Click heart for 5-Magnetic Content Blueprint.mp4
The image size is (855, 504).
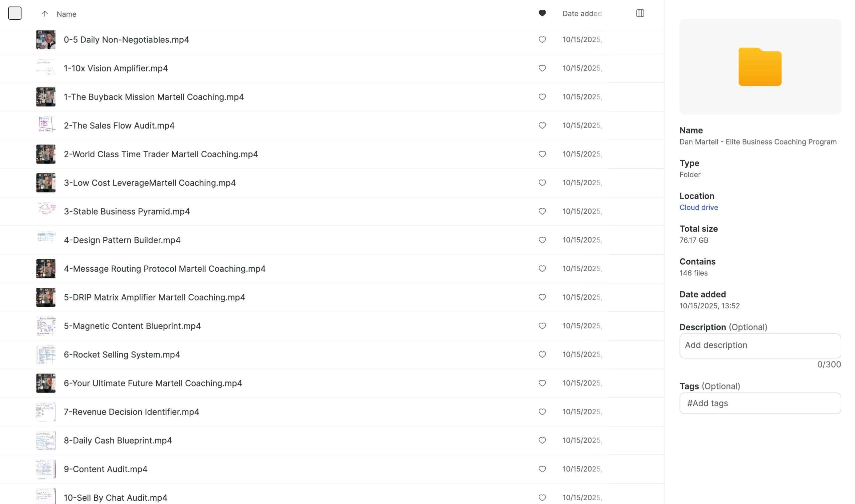pos(542,326)
